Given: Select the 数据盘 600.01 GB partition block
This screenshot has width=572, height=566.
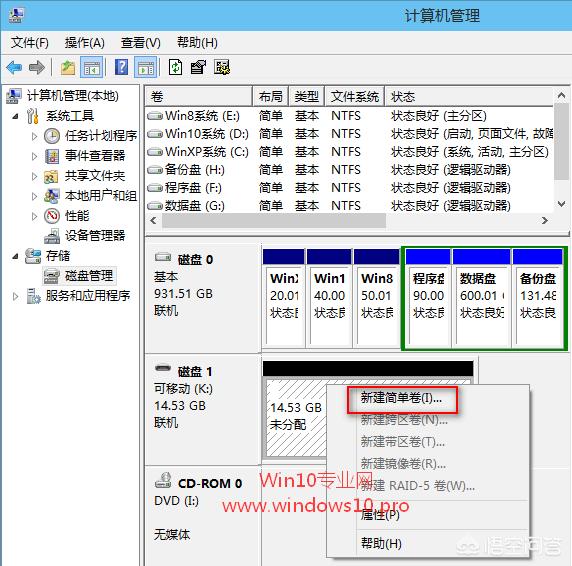Looking at the screenshot, I should (482, 298).
